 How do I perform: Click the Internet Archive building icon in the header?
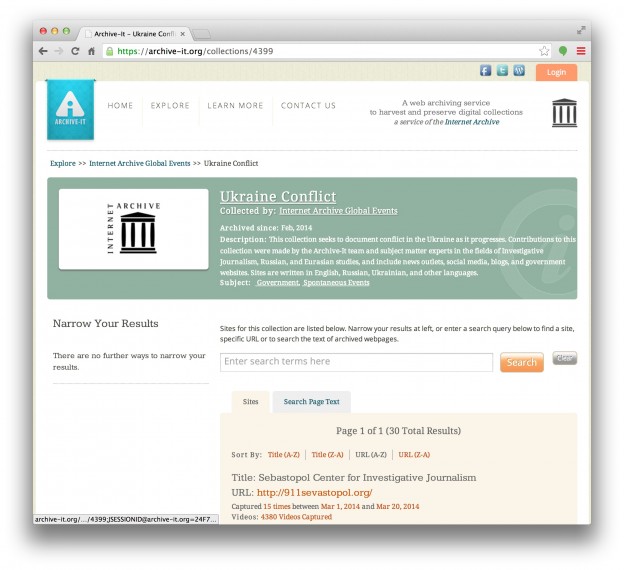point(564,113)
